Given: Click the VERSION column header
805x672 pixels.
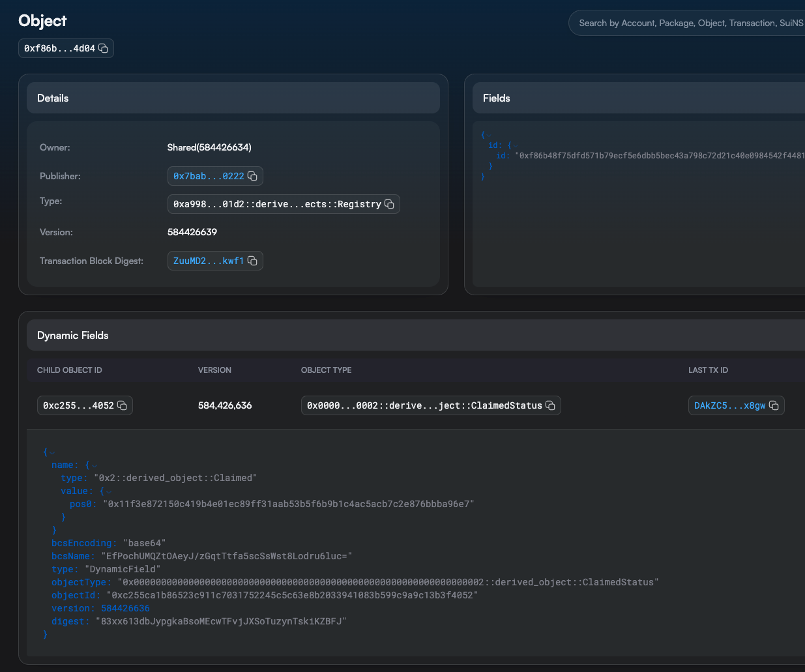Looking at the screenshot, I should click(x=214, y=370).
